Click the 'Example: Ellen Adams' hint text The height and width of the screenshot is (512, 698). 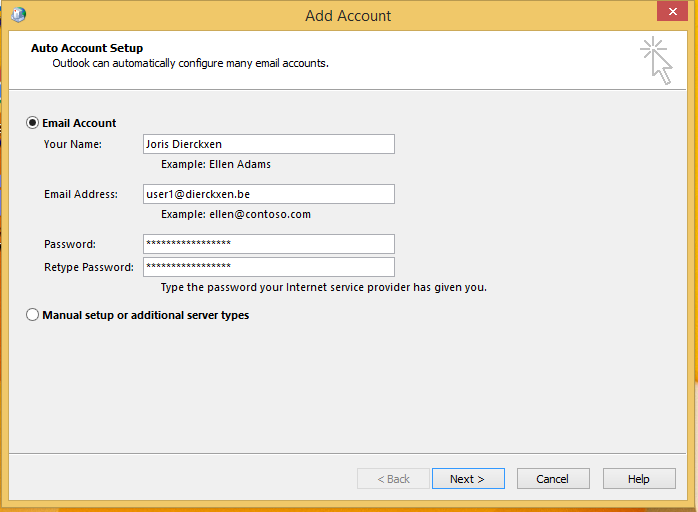(x=215, y=164)
